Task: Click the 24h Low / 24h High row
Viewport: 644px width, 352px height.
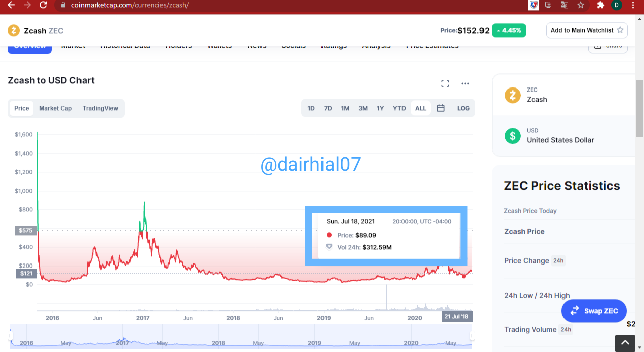Action: [537, 295]
